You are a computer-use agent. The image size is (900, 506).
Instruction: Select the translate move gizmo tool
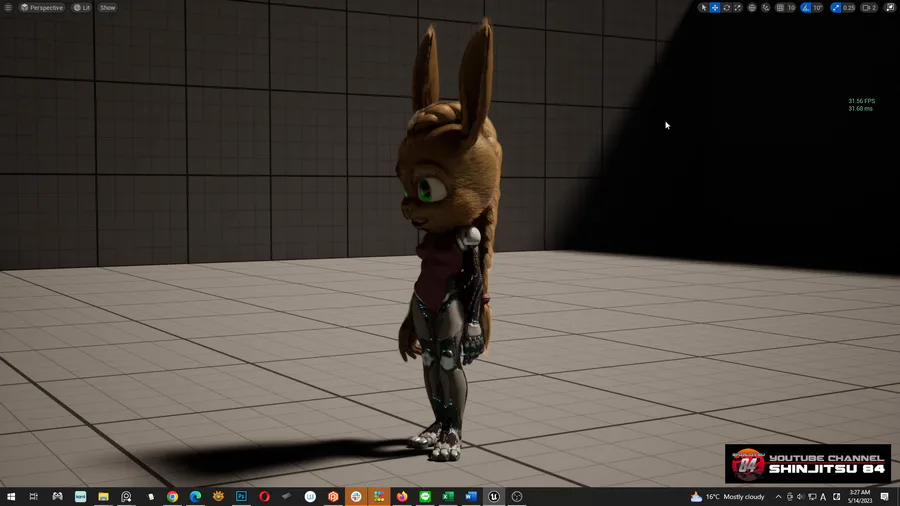click(715, 7)
